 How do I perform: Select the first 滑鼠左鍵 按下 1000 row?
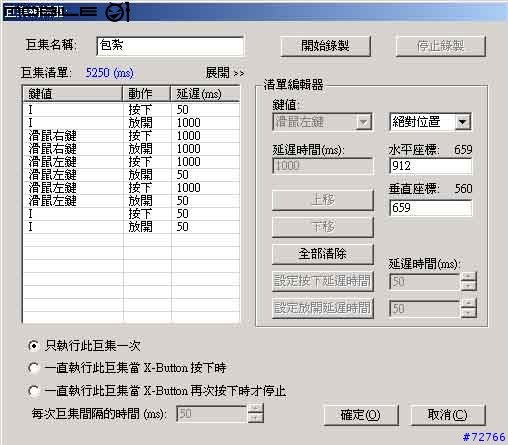click(131, 162)
